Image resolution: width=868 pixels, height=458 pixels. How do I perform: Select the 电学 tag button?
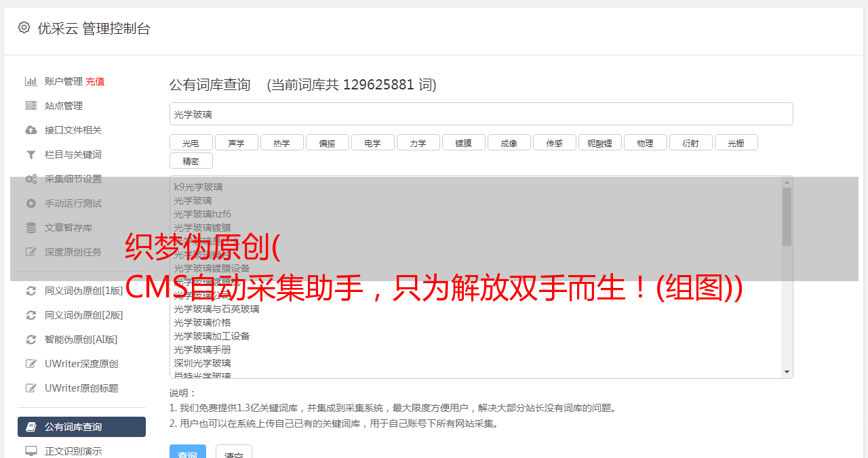click(x=372, y=142)
